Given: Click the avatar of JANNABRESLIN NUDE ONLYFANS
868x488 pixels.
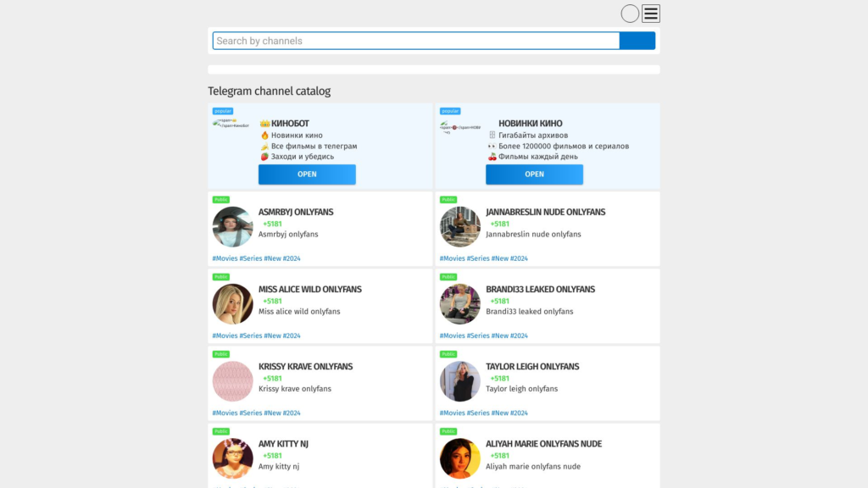Looking at the screenshot, I should tap(460, 226).
